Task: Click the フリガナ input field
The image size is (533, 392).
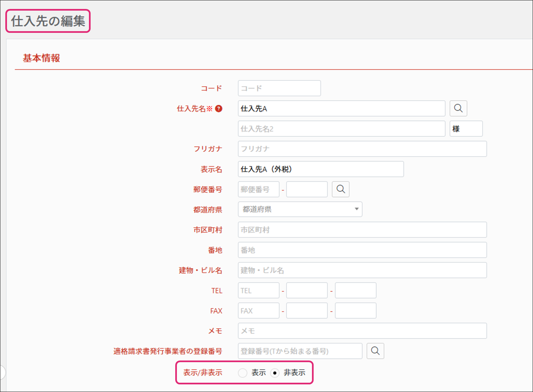Action: pos(362,149)
